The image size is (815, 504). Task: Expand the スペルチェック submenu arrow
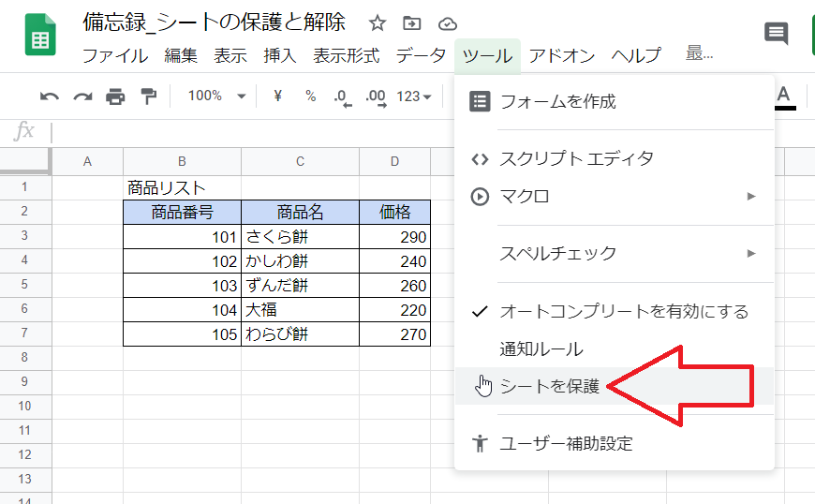[x=751, y=254]
